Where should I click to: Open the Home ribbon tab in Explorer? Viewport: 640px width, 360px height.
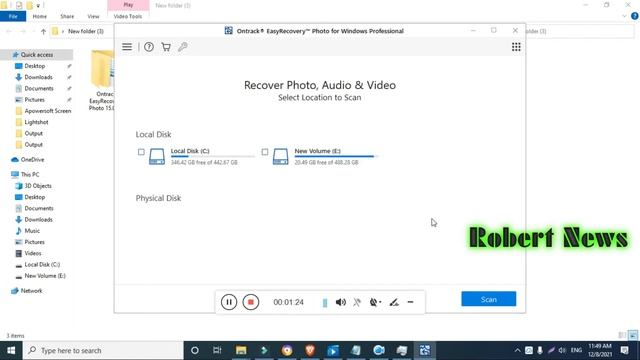[40, 16]
